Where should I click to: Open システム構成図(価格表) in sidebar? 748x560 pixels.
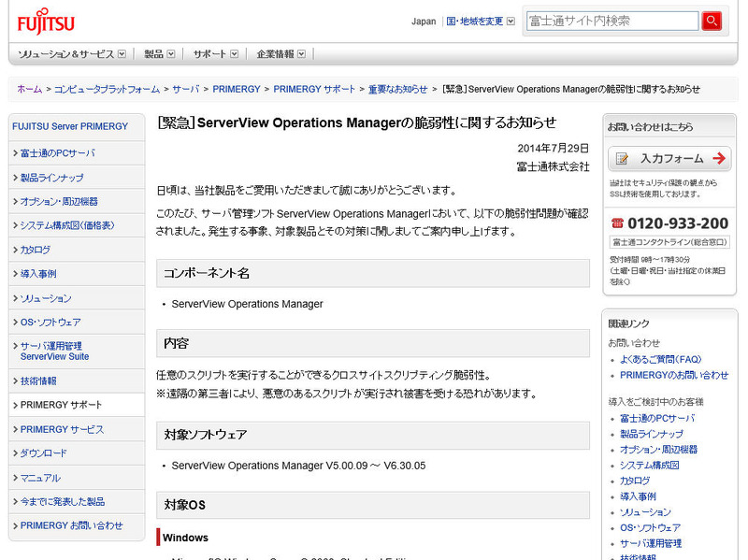click(66, 226)
